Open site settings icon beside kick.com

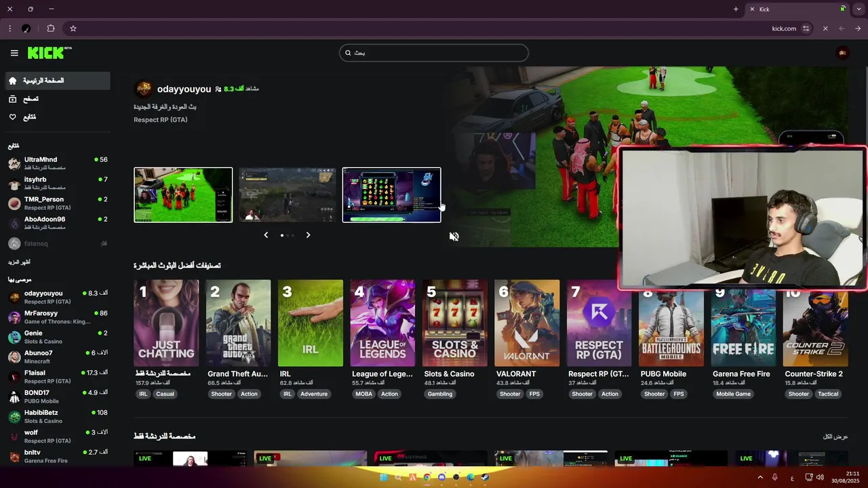(806, 28)
